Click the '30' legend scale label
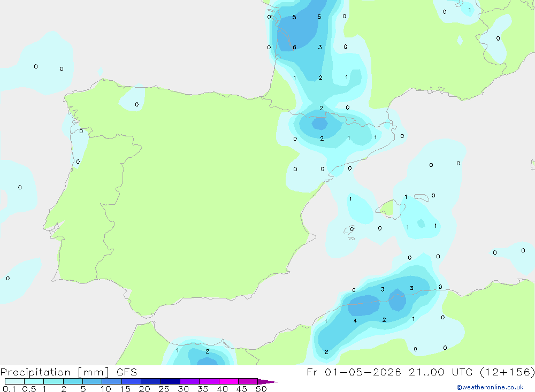This screenshot has height=392, width=535. (x=183, y=389)
